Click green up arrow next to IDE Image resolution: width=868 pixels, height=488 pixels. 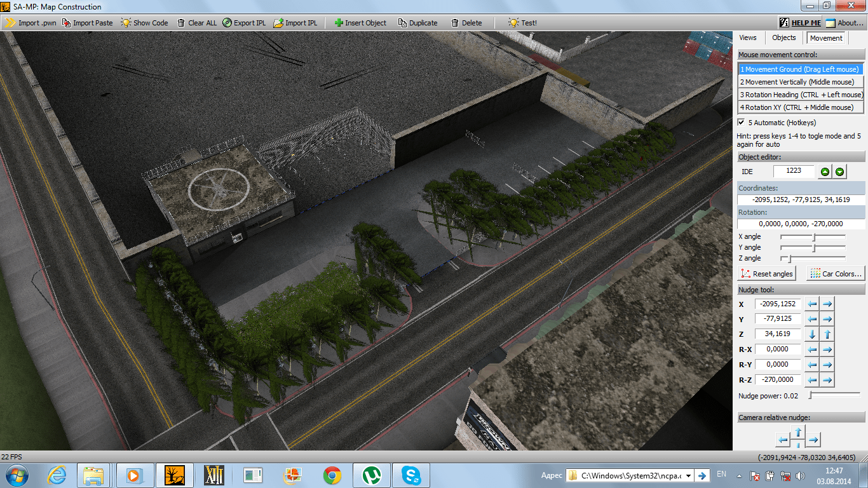(x=825, y=172)
